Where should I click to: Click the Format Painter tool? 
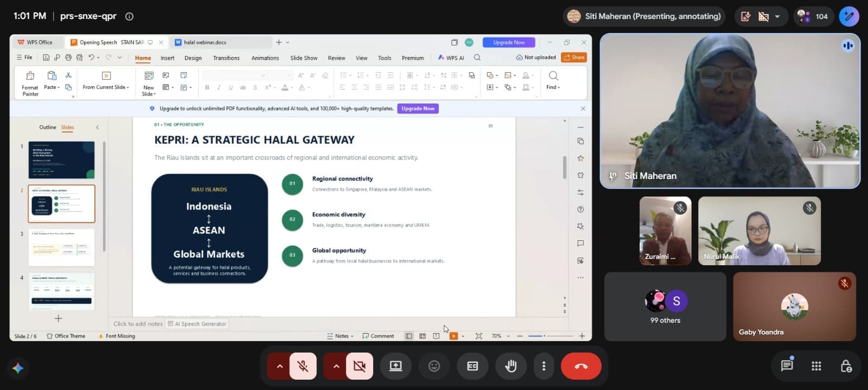[30, 84]
